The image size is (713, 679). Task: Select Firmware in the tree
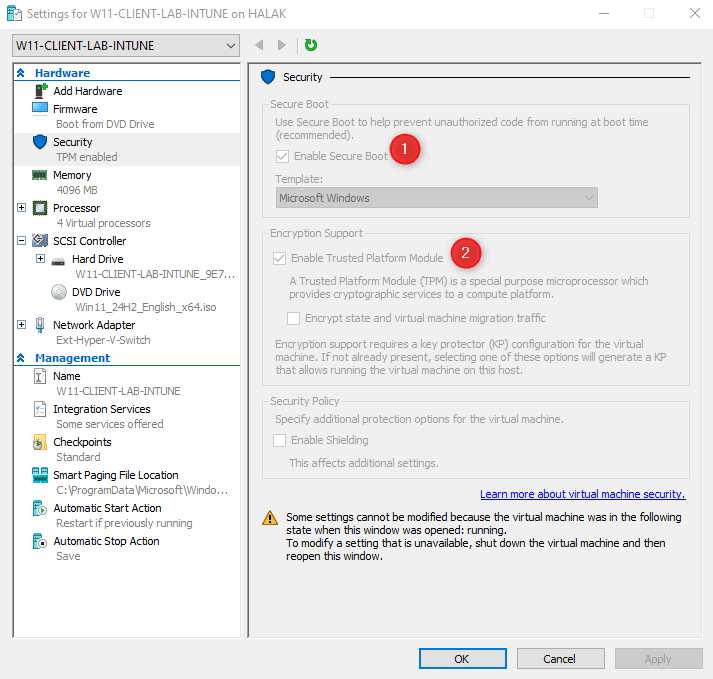(75, 109)
